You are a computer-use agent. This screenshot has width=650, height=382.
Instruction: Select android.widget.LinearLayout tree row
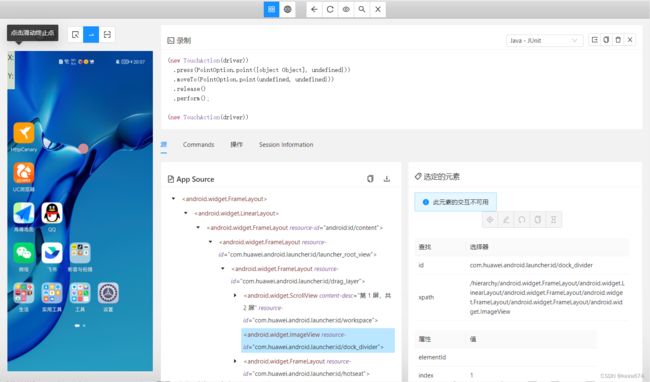coord(236,213)
